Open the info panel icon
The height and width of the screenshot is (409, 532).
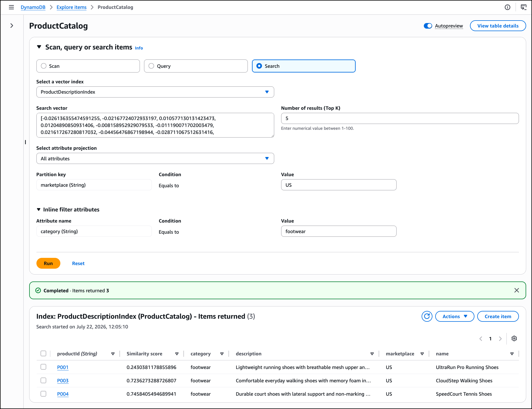click(x=508, y=7)
